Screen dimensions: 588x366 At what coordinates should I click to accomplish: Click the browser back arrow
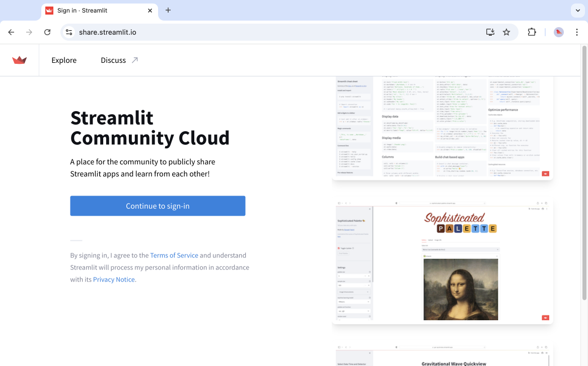tap(11, 32)
